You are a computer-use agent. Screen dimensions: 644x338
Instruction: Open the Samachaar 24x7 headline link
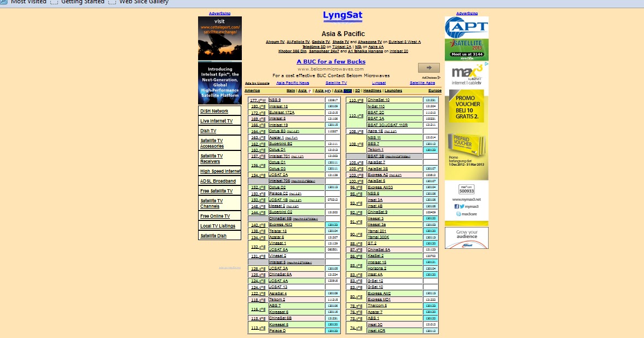[x=324, y=51]
